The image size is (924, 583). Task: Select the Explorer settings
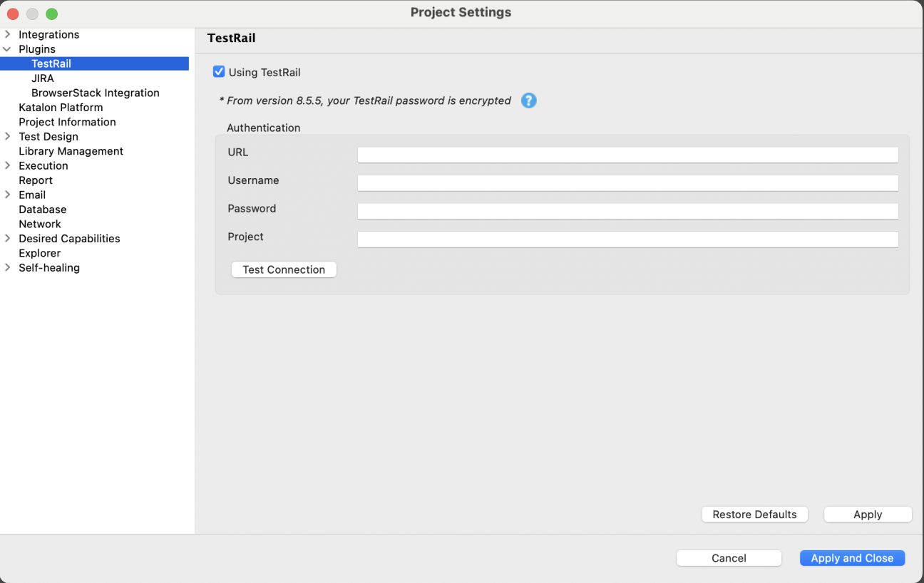(x=39, y=253)
